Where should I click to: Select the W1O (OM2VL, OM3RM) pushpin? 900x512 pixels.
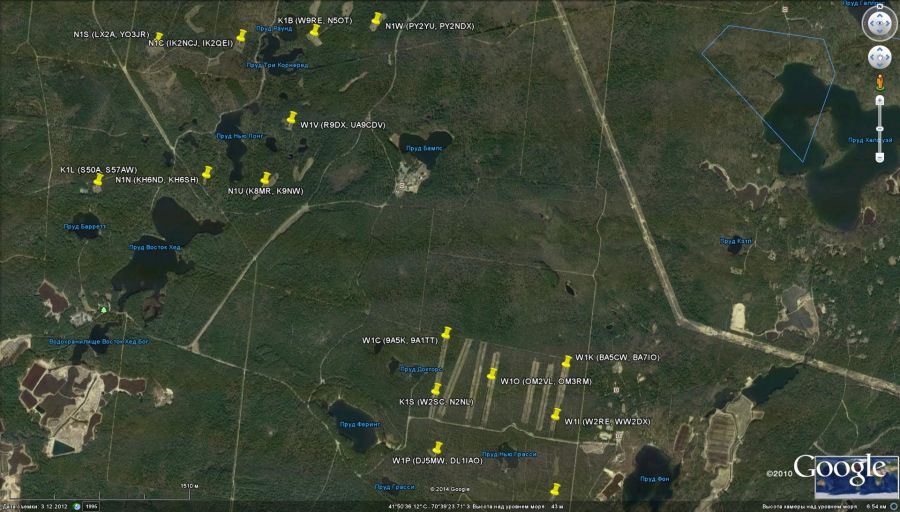(x=491, y=375)
